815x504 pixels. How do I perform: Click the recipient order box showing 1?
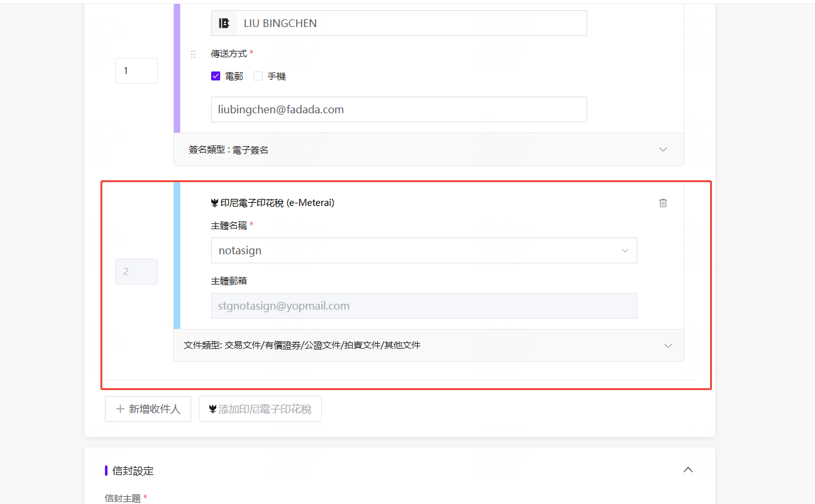click(x=136, y=71)
